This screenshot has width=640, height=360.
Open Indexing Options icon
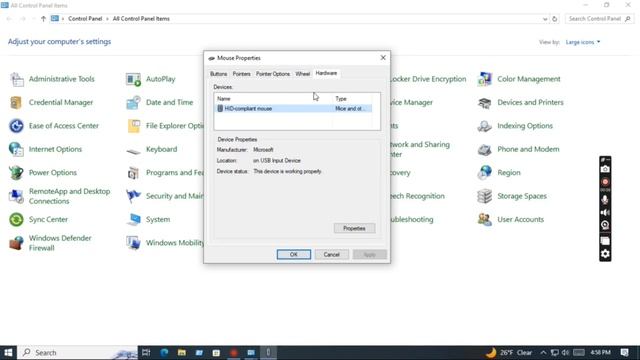click(x=484, y=126)
